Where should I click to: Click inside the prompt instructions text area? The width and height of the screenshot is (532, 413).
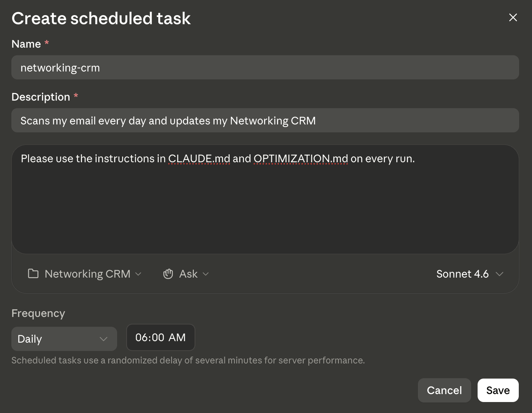(265, 199)
